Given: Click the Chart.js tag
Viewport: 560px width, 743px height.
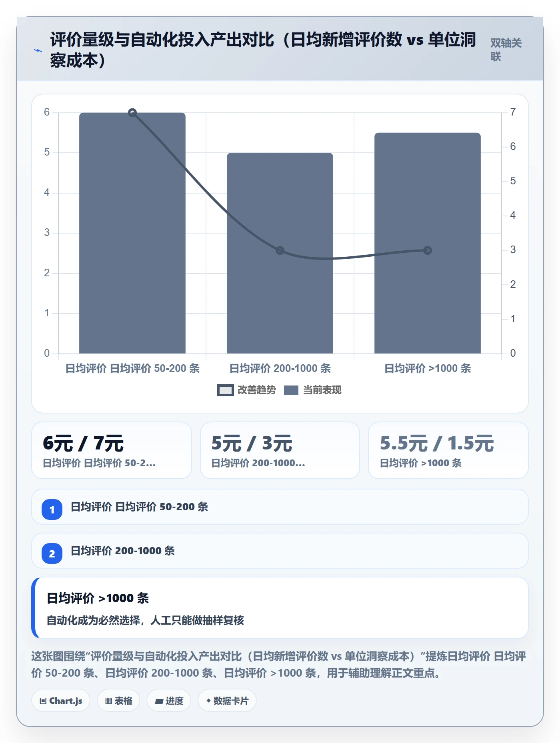Looking at the screenshot, I should click(x=61, y=701).
